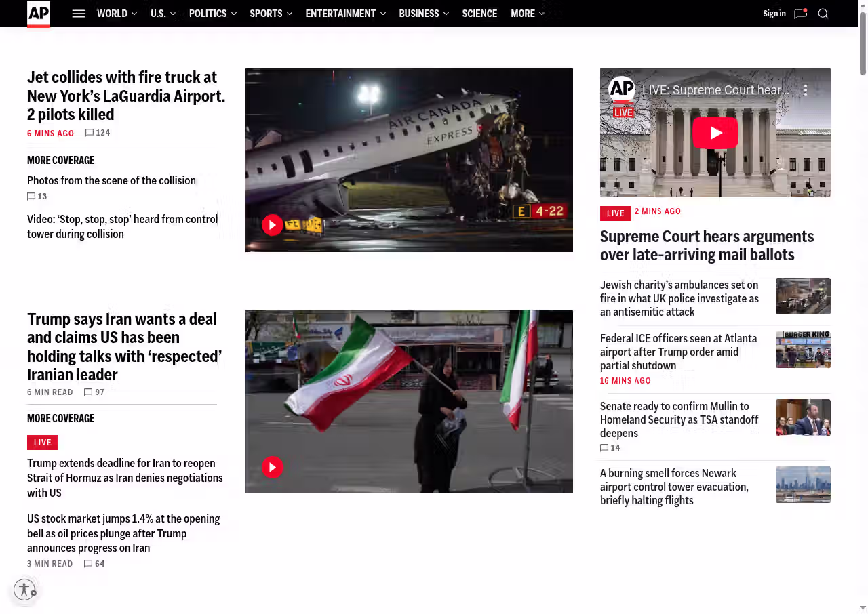Go to the Science section
868x614 pixels.
pyautogui.click(x=479, y=14)
